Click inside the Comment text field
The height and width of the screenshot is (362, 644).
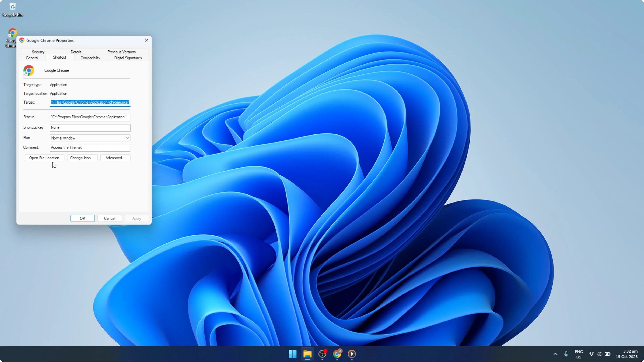tap(90, 148)
